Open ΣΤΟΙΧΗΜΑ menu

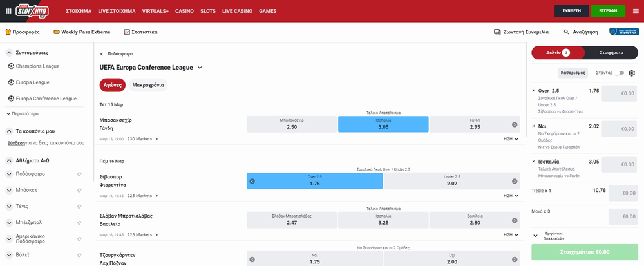point(79,11)
